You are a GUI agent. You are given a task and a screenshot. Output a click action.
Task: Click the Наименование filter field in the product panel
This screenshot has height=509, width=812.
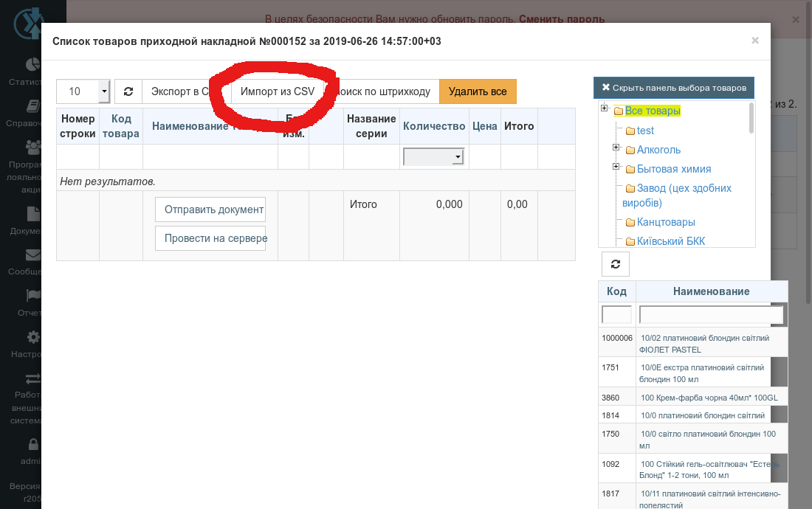pyautogui.click(x=711, y=314)
